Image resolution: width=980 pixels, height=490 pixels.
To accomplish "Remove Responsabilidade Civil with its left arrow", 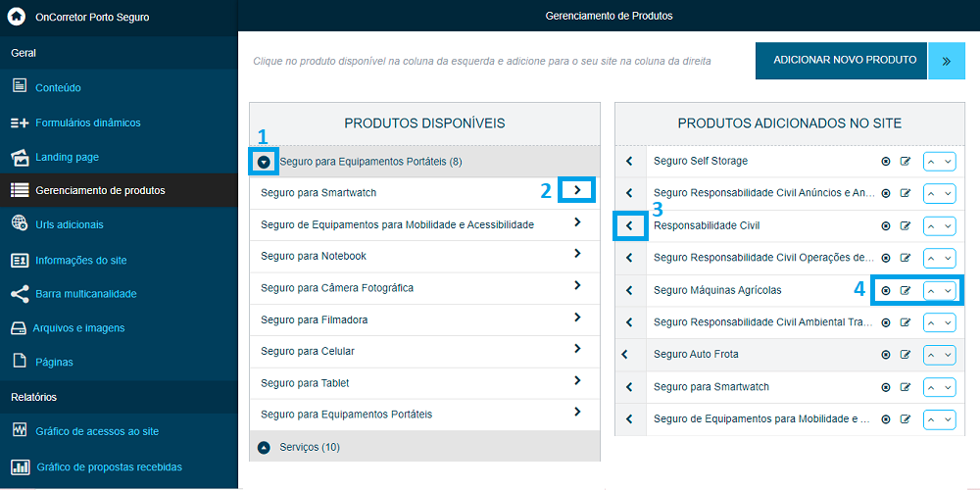I will coord(629,225).
